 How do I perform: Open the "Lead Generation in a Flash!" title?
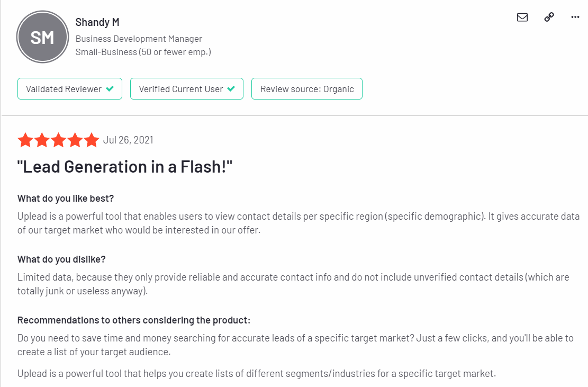tap(125, 167)
